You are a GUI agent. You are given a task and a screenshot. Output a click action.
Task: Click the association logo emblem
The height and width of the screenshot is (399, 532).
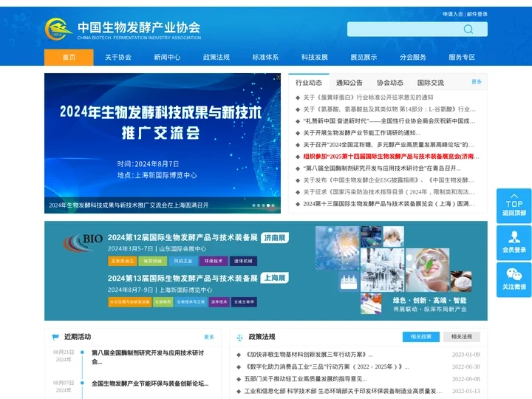pos(58,29)
